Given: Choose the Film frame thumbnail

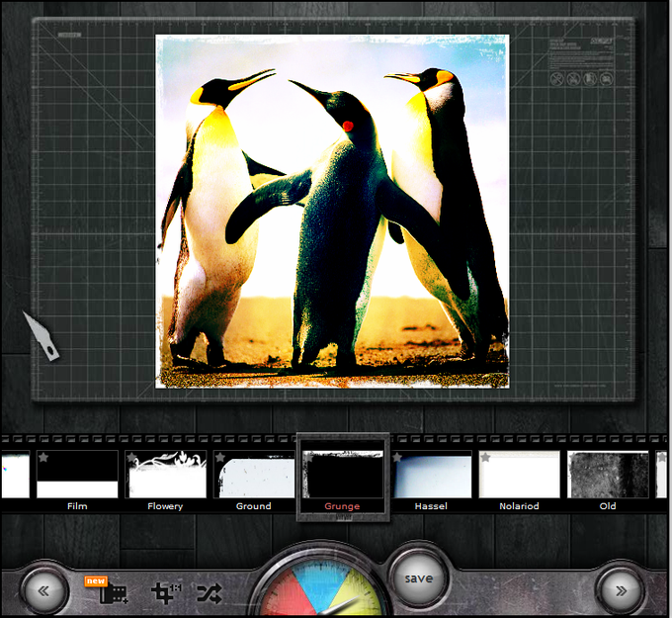Looking at the screenshot, I should click(77, 475).
